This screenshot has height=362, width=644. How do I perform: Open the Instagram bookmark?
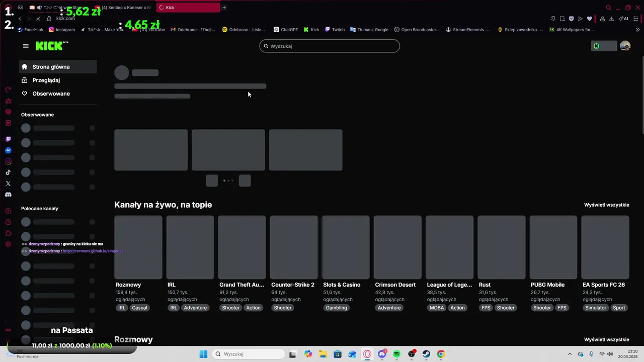[x=62, y=30]
